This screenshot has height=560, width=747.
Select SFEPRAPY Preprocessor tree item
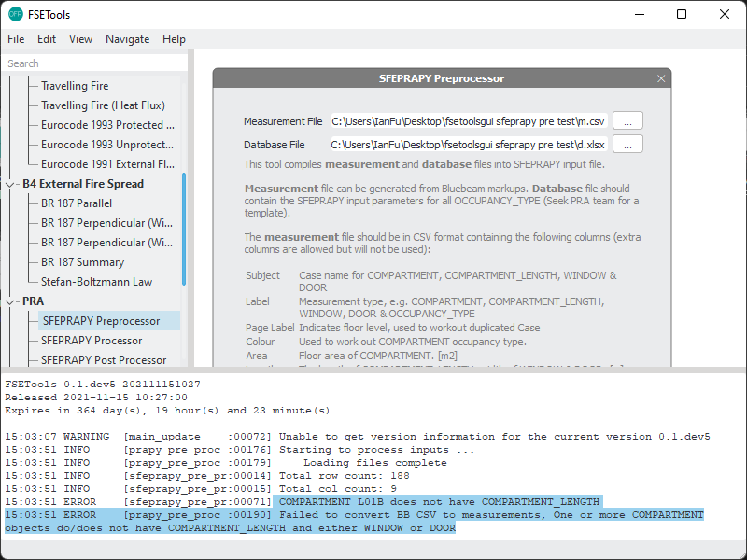(109, 321)
